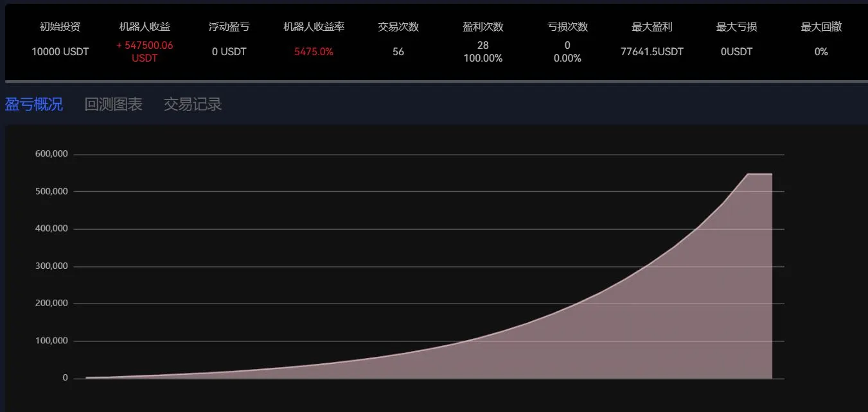Click the red + 547500.06 USDT profit value
This screenshot has width=868, height=412.
coord(145,51)
